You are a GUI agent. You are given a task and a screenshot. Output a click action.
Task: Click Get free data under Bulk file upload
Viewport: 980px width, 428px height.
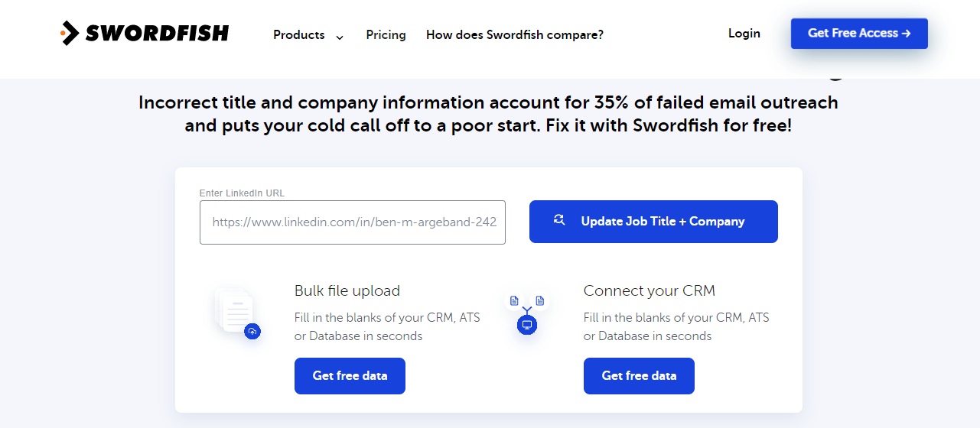(350, 376)
